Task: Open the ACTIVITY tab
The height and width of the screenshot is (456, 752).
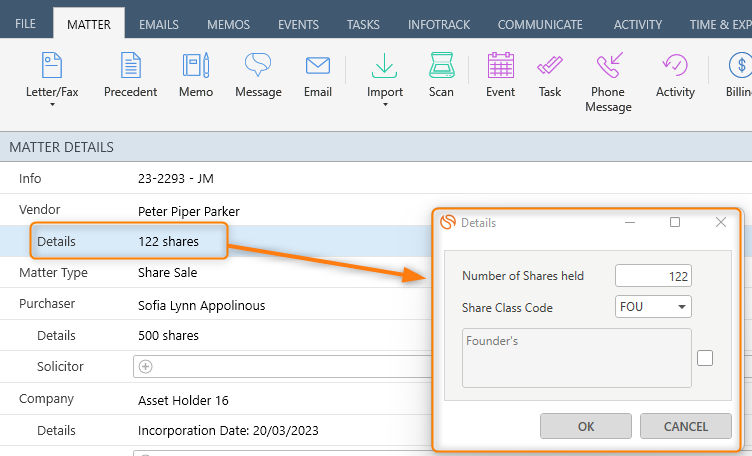Action: 638,24
